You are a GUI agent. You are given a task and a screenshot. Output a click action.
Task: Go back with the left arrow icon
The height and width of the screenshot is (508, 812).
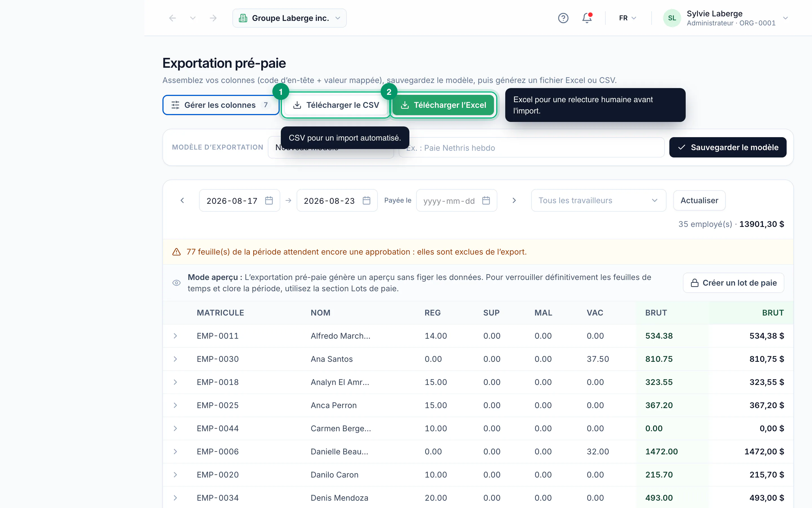[173, 18]
